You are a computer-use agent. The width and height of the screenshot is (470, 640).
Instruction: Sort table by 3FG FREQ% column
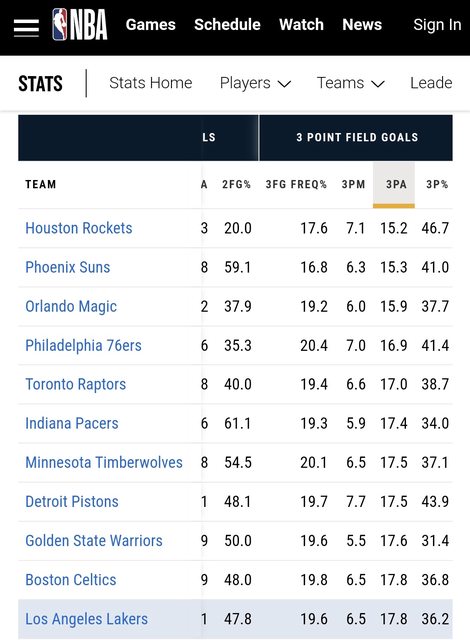click(296, 184)
